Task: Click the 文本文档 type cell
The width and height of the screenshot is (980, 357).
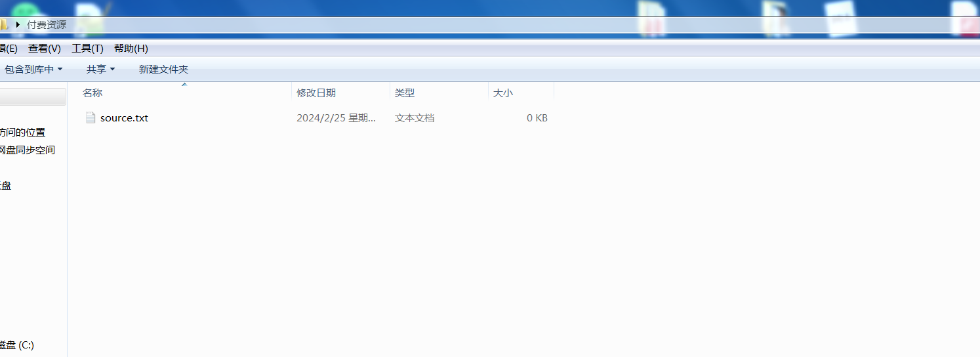Action: (415, 118)
